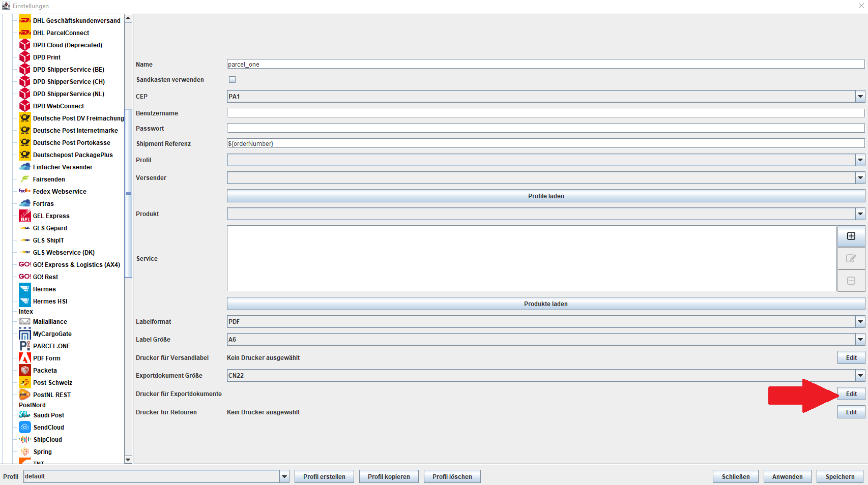This screenshot has width=868, height=485.
Task: Select the Hermes icon
Action: (x=25, y=289)
